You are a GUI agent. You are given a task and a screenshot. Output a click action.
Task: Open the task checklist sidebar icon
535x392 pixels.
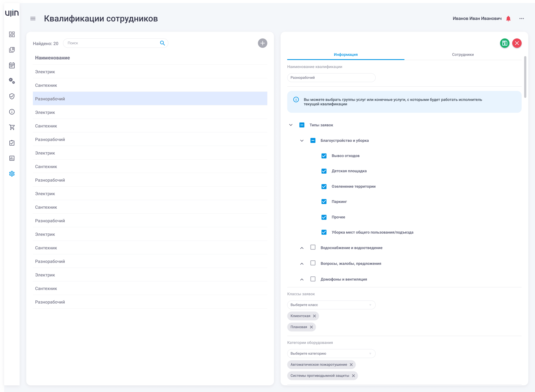click(x=12, y=143)
